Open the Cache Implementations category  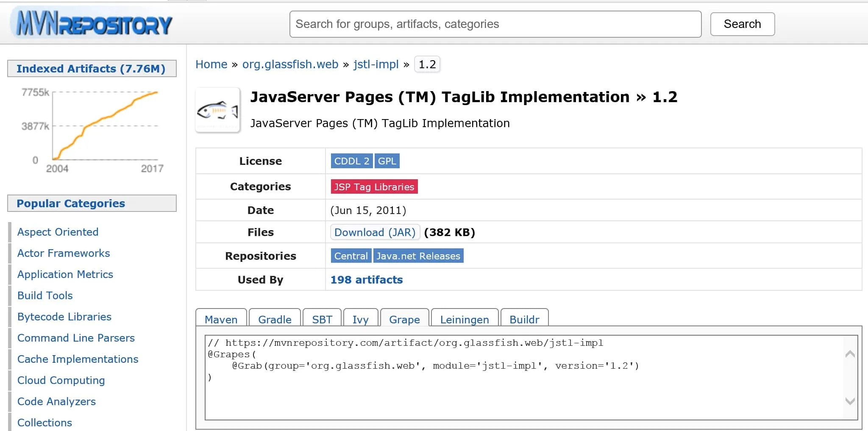tap(78, 359)
